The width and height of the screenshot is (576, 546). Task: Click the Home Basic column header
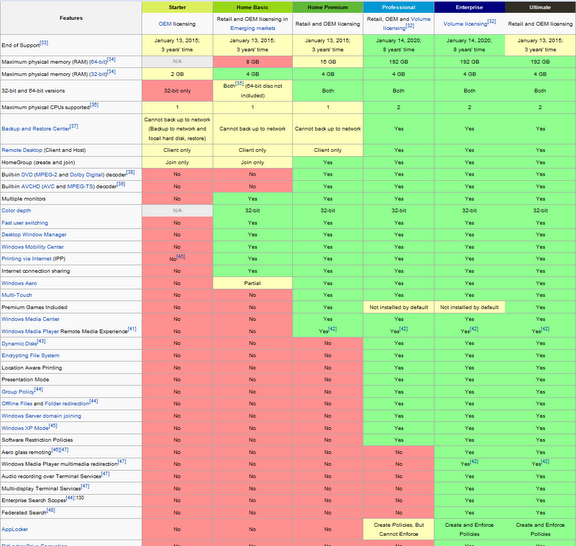[252, 7]
